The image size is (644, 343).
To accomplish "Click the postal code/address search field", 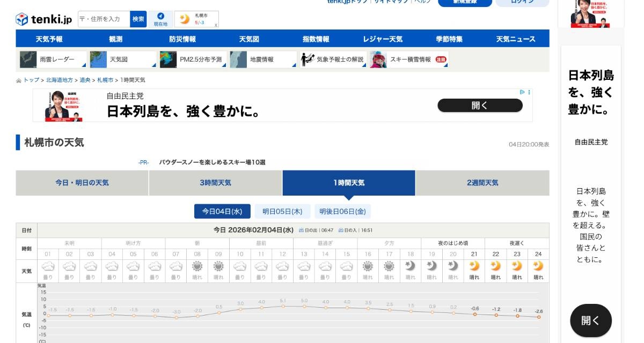I will (105, 19).
